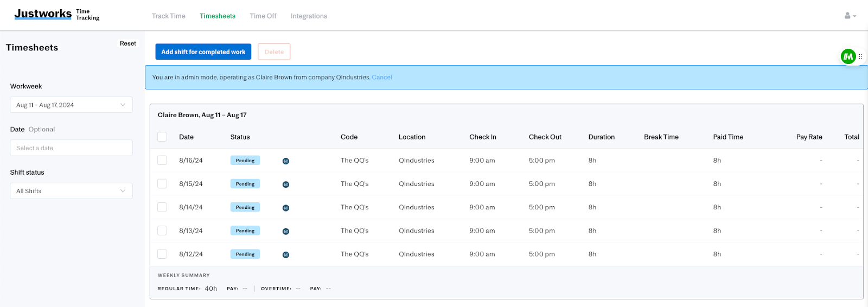Click the M icon on 8/15/24 row
The image size is (868, 307).
tap(286, 184)
